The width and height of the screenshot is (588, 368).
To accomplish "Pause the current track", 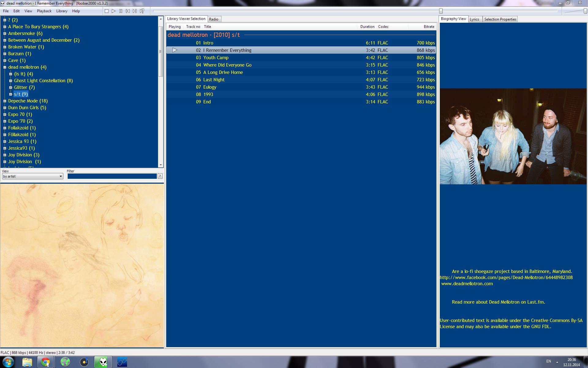I will tap(121, 11).
